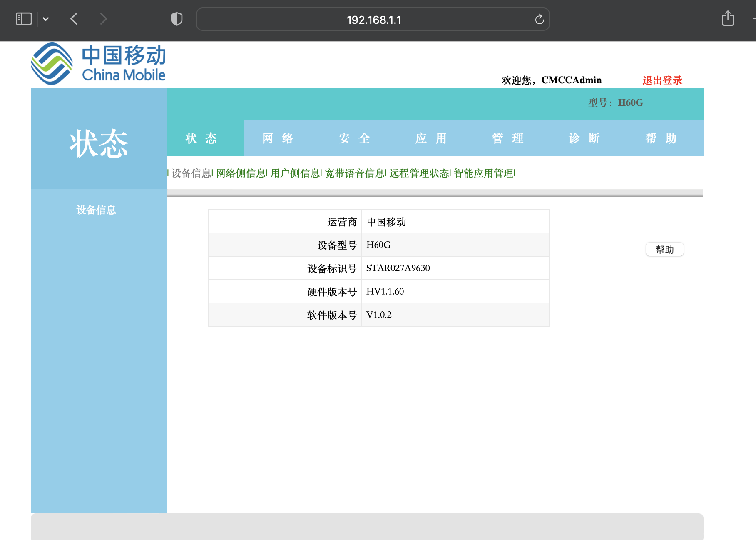Switch to the 安全 tab
The width and height of the screenshot is (756, 540).
click(x=355, y=138)
